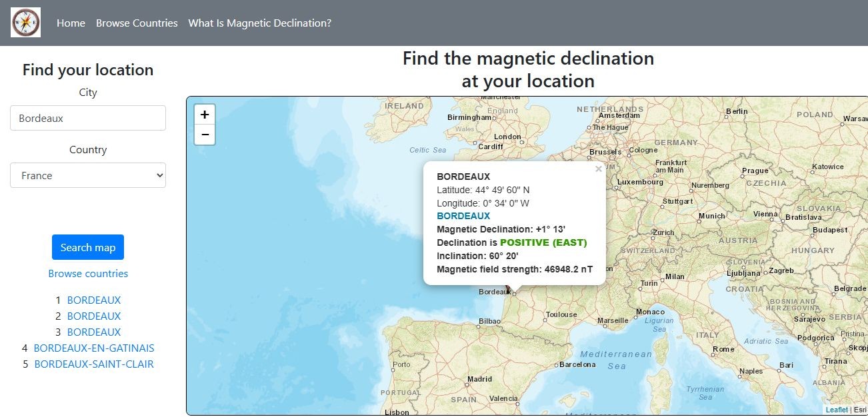Click the POSITIVE (EAST) text in popup

[x=543, y=242]
